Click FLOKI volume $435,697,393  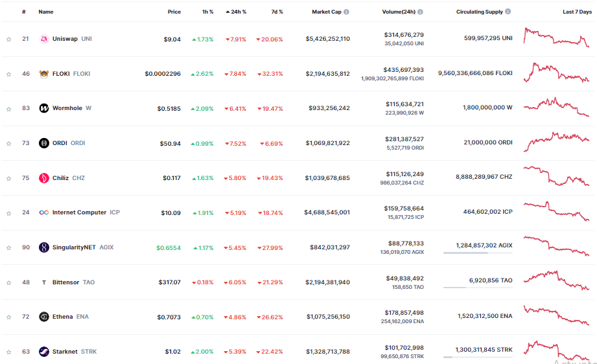pos(404,69)
